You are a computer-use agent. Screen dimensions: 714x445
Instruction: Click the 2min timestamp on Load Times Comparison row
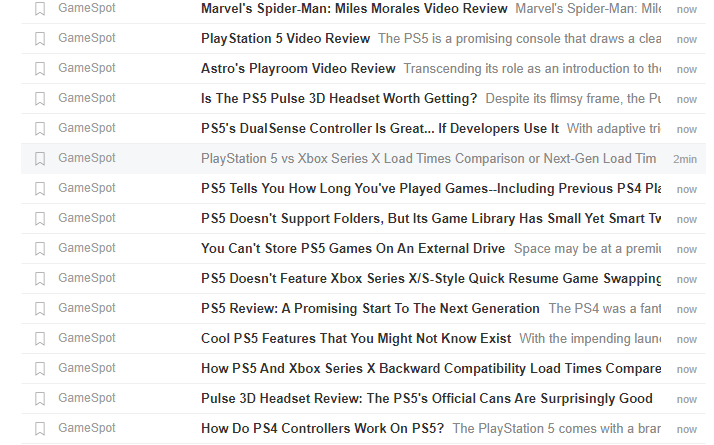pyautogui.click(x=685, y=159)
